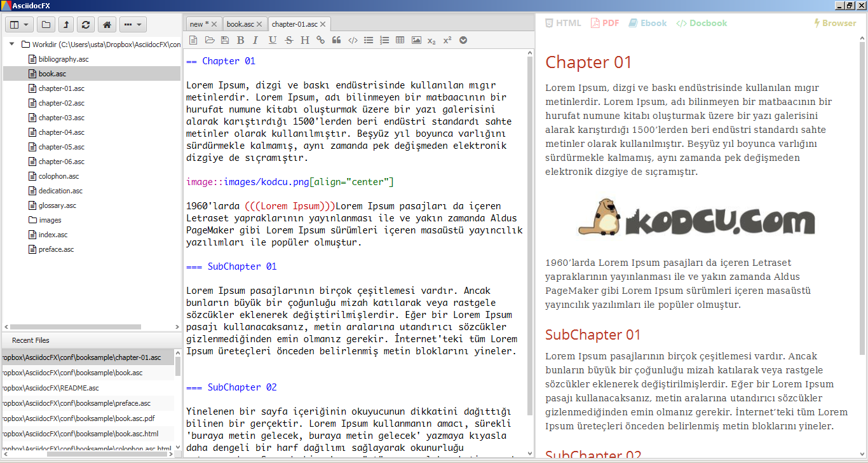Open chapter-01.asc from the file tree
Screen dimensions: 868x463
click(x=61, y=88)
